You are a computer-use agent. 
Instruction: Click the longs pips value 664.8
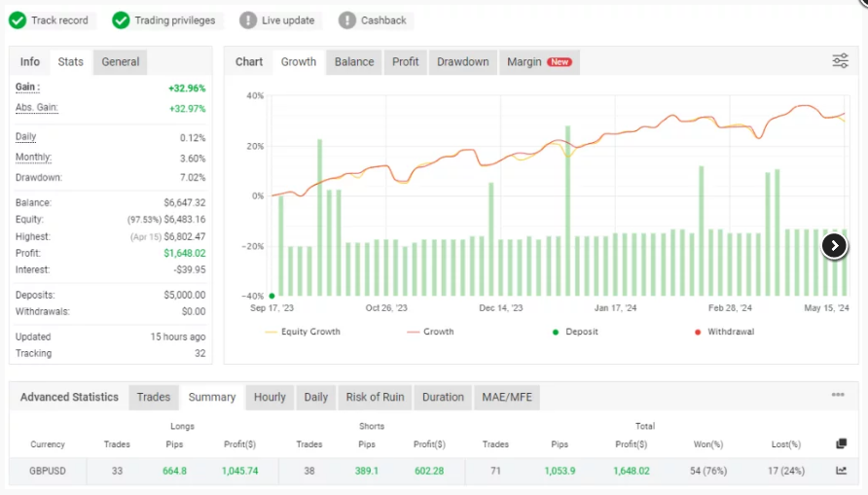pyautogui.click(x=174, y=471)
